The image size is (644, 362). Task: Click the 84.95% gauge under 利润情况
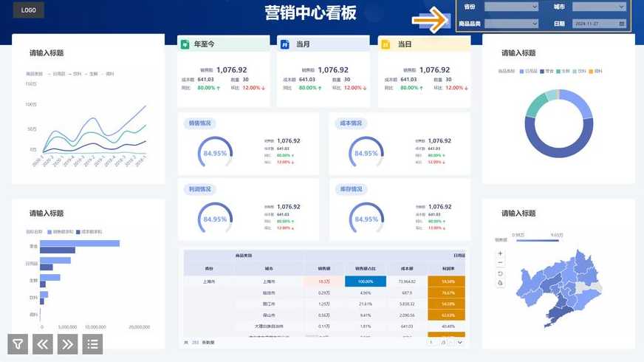click(x=215, y=219)
